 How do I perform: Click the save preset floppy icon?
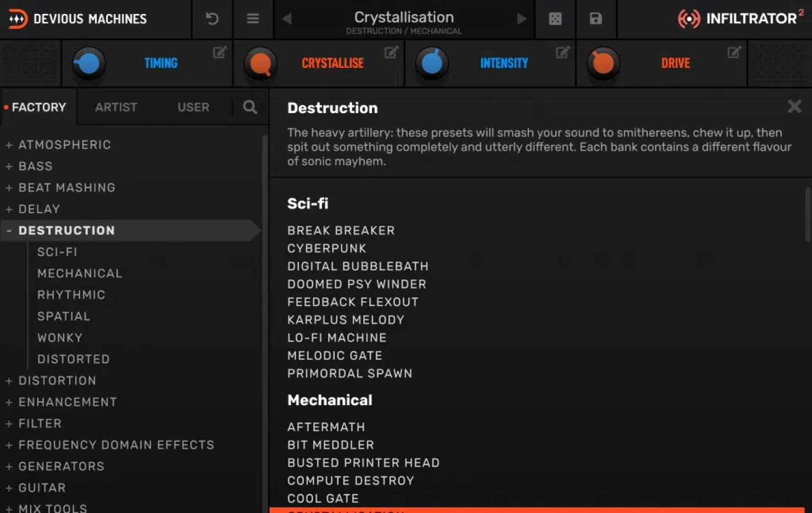click(x=596, y=19)
